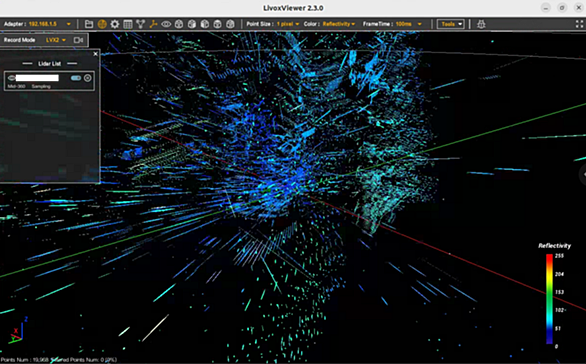Toggle visibility eye of the Mid-360 lidar
Viewport: 586px width, 364px height.
pos(12,78)
